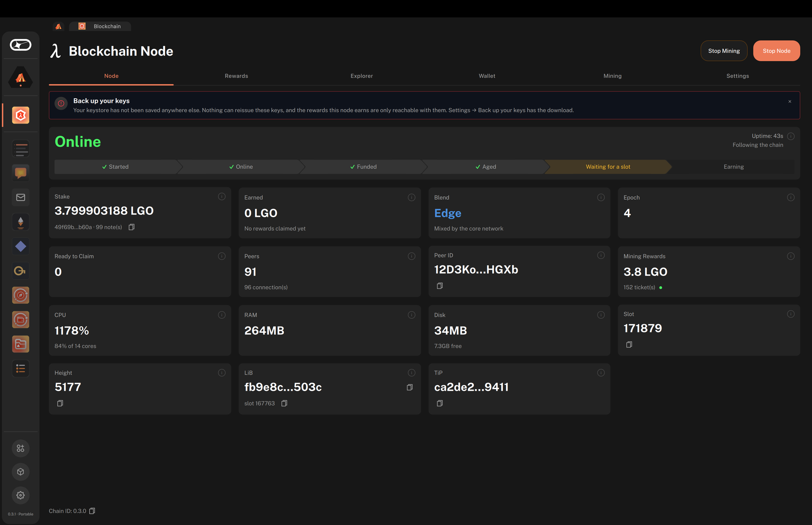
Task: Click the tent home tab at top
Action: 58,26
